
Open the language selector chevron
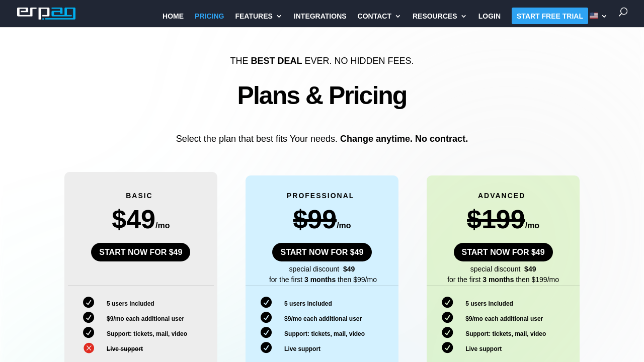click(604, 16)
